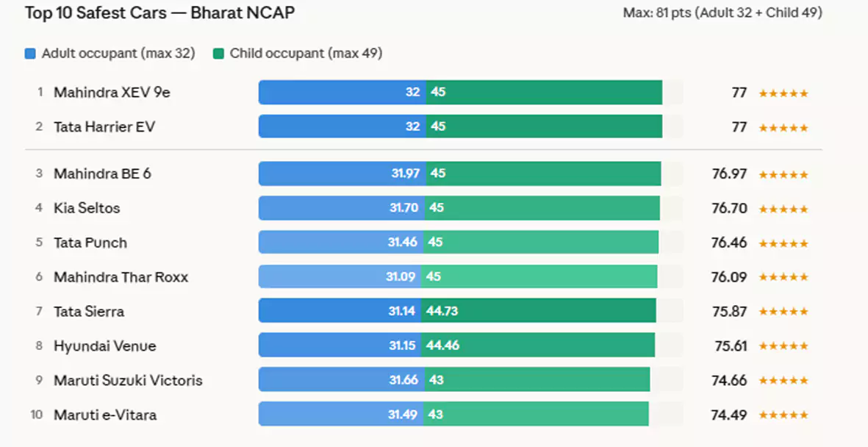This screenshot has height=447, width=868.
Task: Click the Mahindra XEV 9e star rating
Action: pyautogui.click(x=783, y=93)
